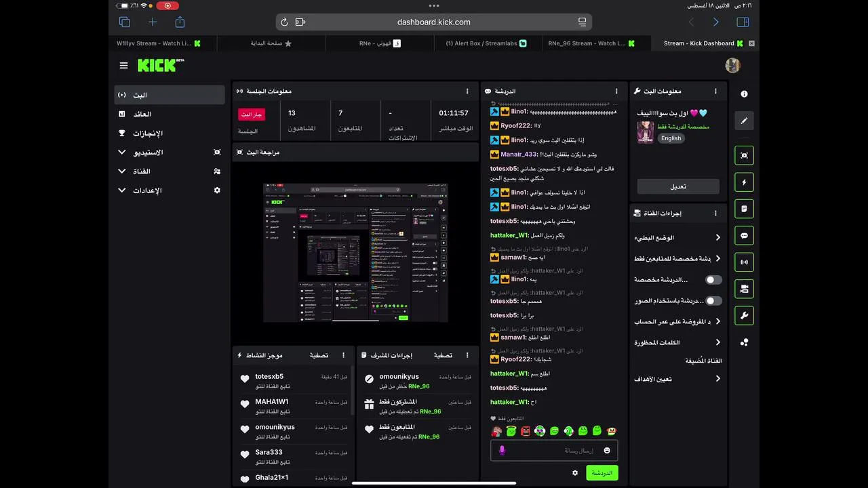Click the chat bubble icon in right sidebar
The width and height of the screenshot is (868, 488).
[744, 236]
